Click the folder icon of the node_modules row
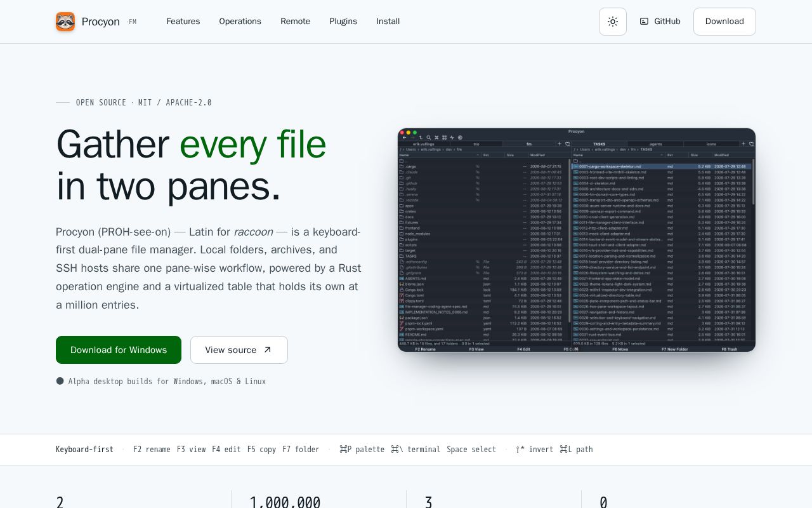This screenshot has height=508, width=812. click(402, 234)
